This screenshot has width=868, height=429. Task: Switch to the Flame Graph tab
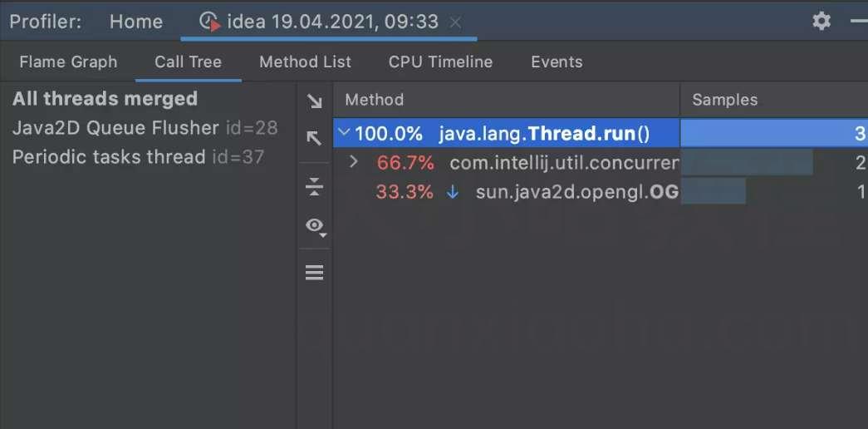68,62
